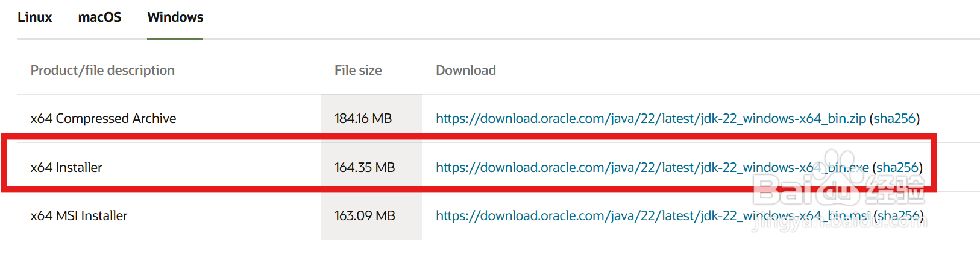Screen dimensions: 980x254
Task: Open sha256 link for the MSI installer
Action: [898, 216]
